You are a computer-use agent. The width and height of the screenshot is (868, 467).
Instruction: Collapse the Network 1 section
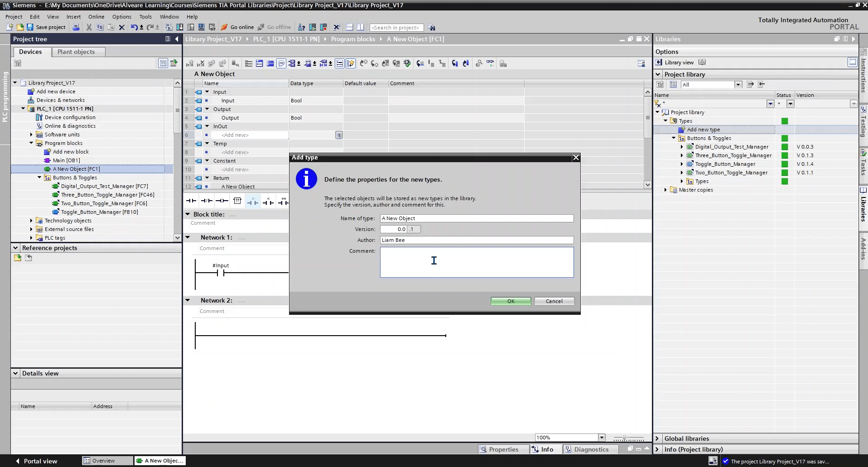pos(188,237)
